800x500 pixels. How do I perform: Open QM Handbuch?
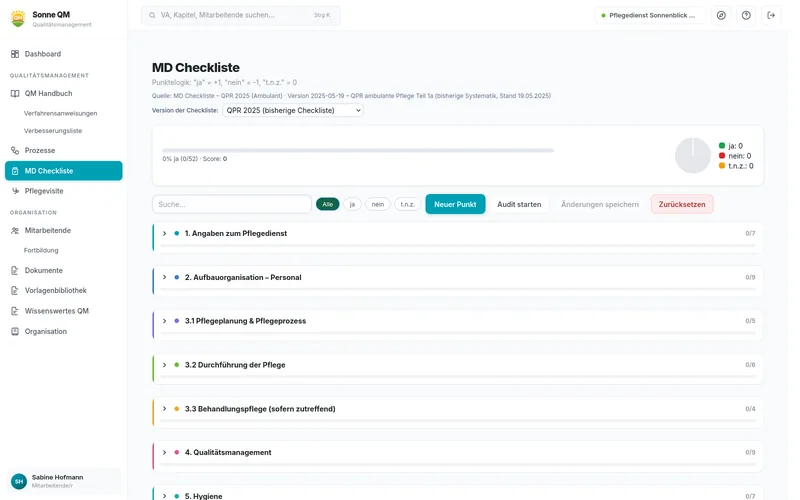pyautogui.click(x=63, y=93)
